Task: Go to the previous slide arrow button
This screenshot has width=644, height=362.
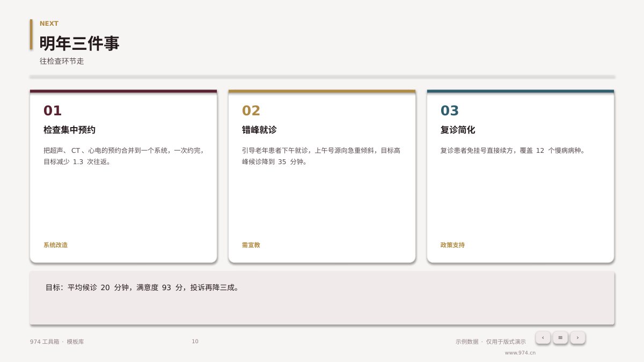Action: [543, 337]
